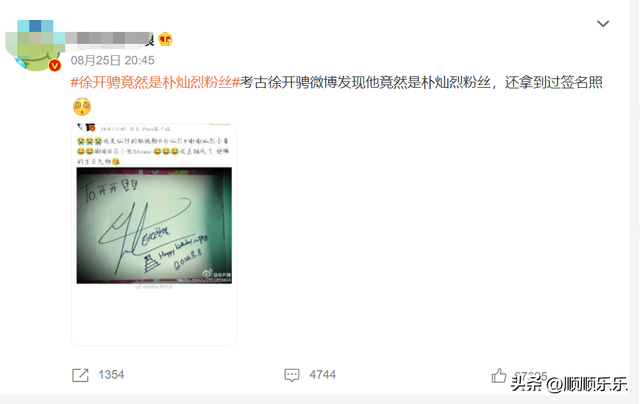Click the 头条@顺顺乐乐 watermark
640x404 pixels.
click(569, 384)
